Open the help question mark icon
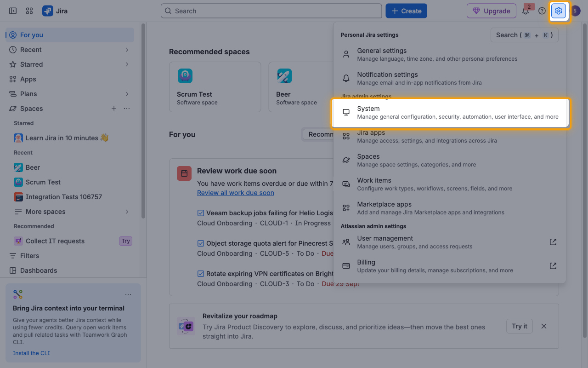Image resolution: width=588 pixels, height=368 pixels. tap(542, 11)
